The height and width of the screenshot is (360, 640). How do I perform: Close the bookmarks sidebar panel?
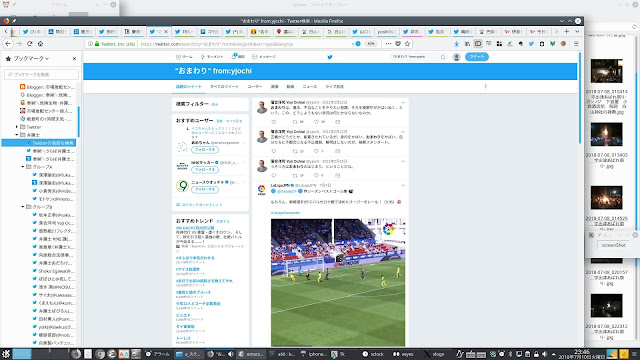(74, 59)
